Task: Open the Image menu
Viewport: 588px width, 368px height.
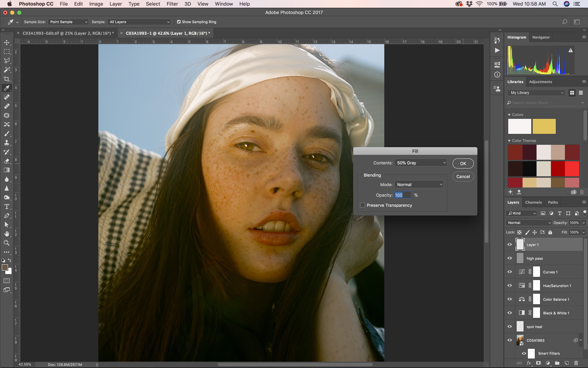Action: point(96,4)
